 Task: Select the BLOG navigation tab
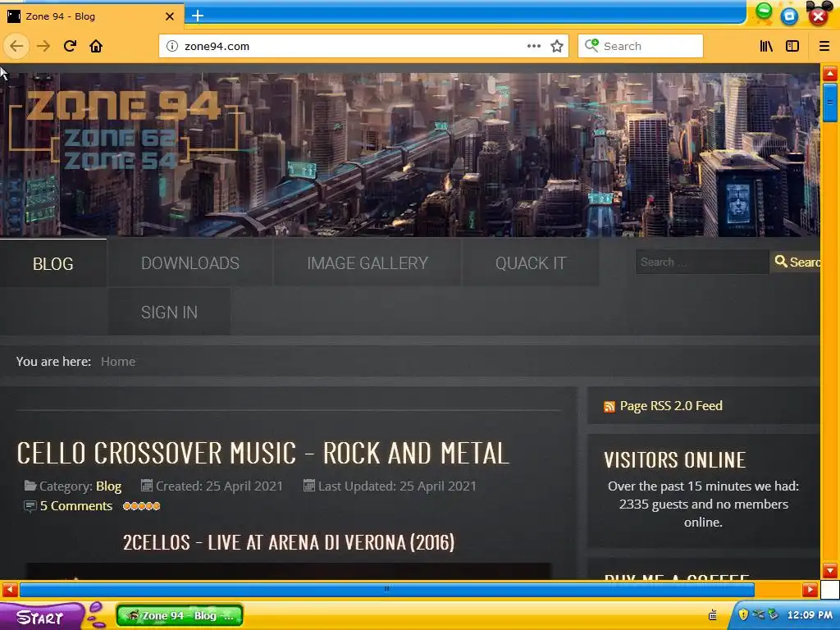[x=53, y=263]
